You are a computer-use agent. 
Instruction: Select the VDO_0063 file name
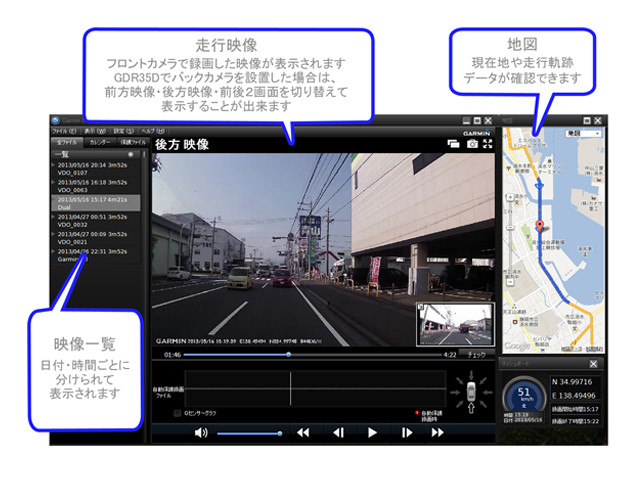coord(72,190)
